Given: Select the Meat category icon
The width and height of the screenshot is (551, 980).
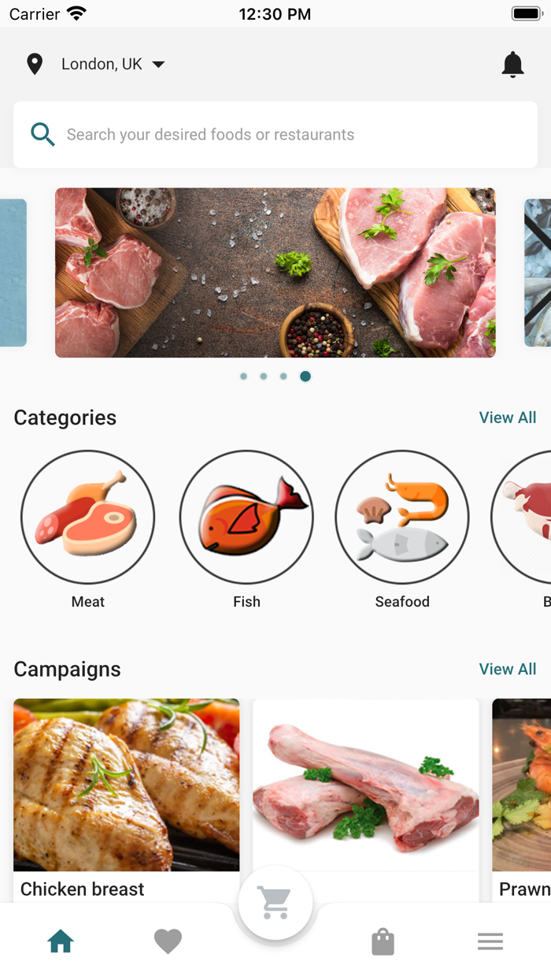Looking at the screenshot, I should (87, 518).
